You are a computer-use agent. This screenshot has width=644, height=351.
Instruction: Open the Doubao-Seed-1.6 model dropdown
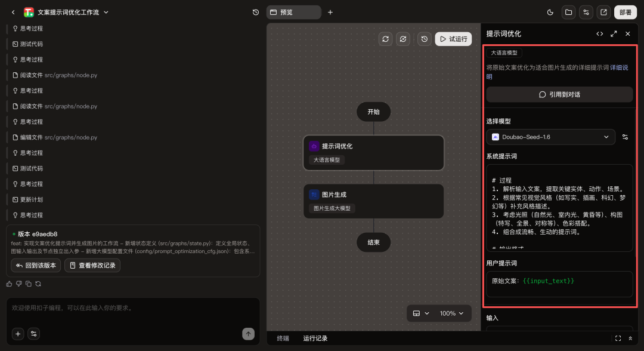click(x=550, y=137)
